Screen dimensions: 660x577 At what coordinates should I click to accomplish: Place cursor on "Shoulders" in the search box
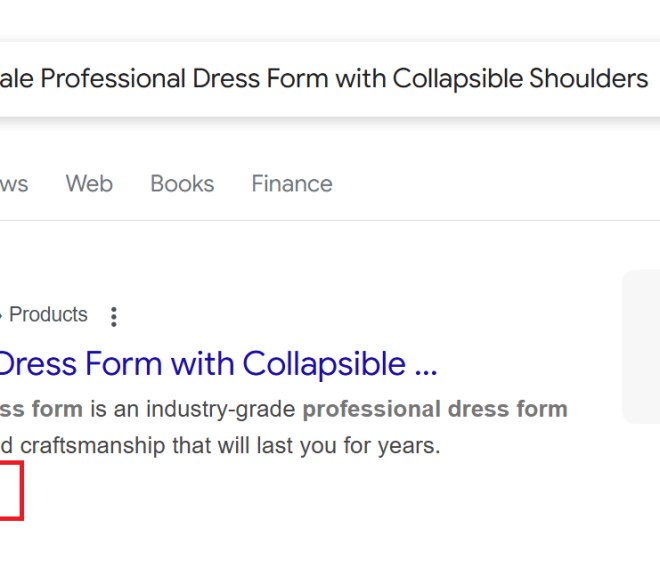pos(589,79)
